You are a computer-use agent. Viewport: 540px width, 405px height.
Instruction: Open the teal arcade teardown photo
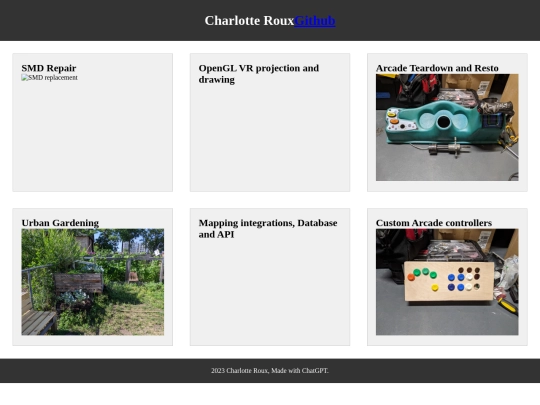447,127
